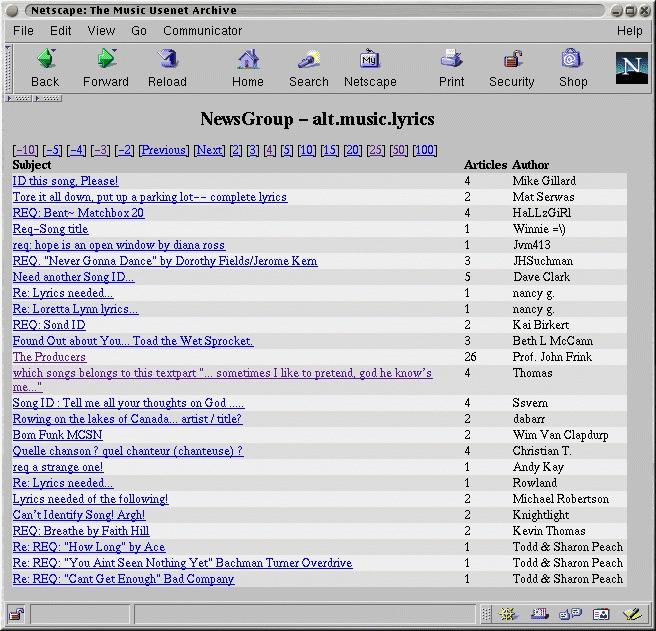Open Navigator from component bar
The height and width of the screenshot is (631, 656).
(x=508, y=614)
